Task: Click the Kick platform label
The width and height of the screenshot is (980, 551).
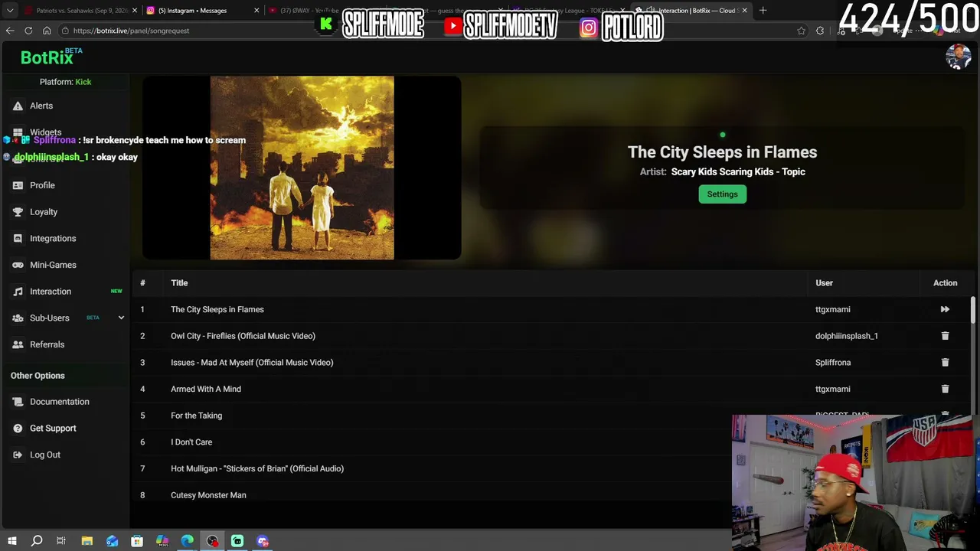Action: pos(83,82)
